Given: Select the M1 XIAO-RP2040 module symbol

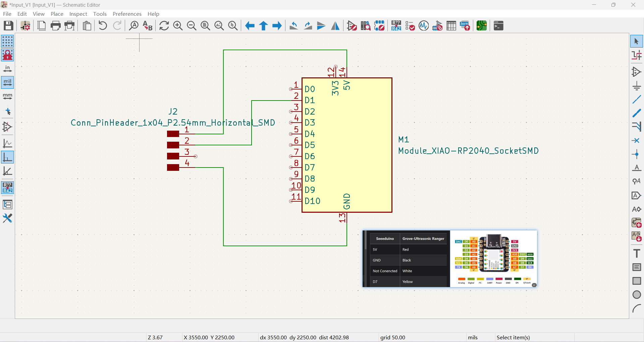Looking at the screenshot, I should pyautogui.click(x=347, y=145).
